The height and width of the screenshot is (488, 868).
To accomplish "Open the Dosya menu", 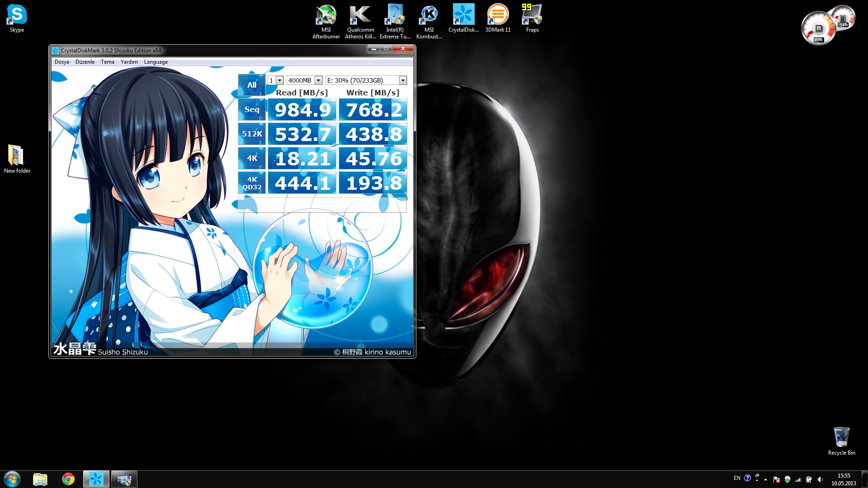I will (x=62, y=62).
